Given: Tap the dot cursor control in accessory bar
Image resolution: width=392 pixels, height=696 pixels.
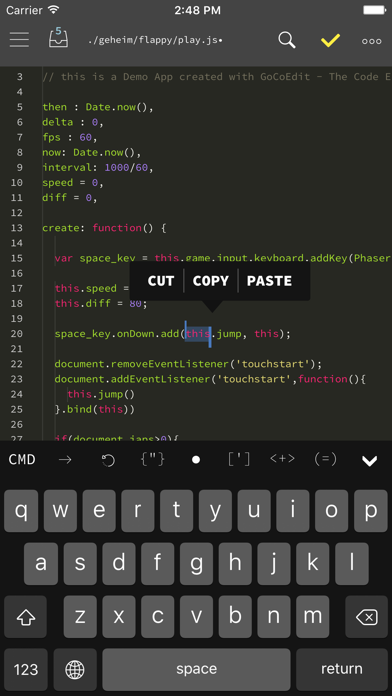Looking at the screenshot, I should [196, 460].
